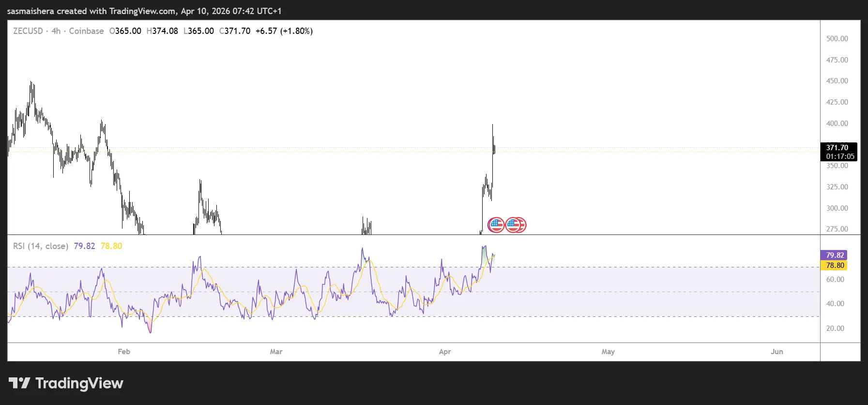Click the yellow 78.80 tag on RSI axis
Image resolution: width=868 pixels, height=405 pixels.
[x=835, y=265]
